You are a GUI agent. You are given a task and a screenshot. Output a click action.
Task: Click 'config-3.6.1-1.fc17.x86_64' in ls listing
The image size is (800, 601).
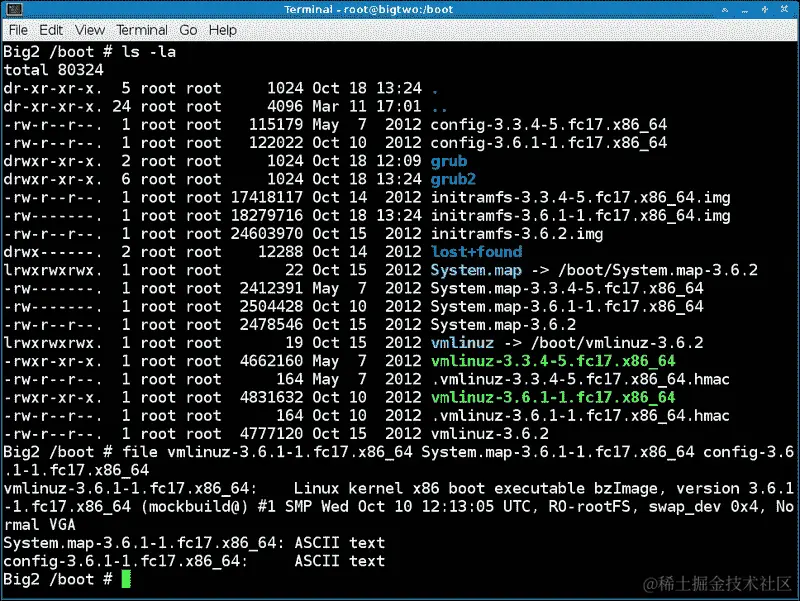[548, 143]
